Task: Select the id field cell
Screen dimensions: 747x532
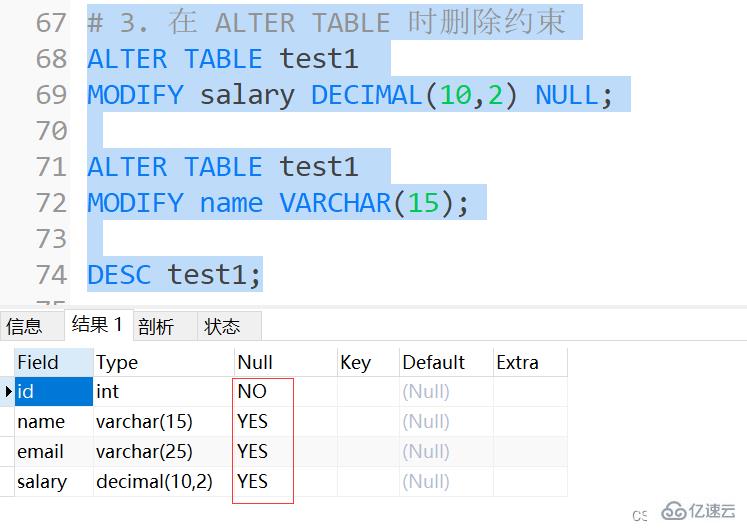Action: pyautogui.click(x=54, y=392)
